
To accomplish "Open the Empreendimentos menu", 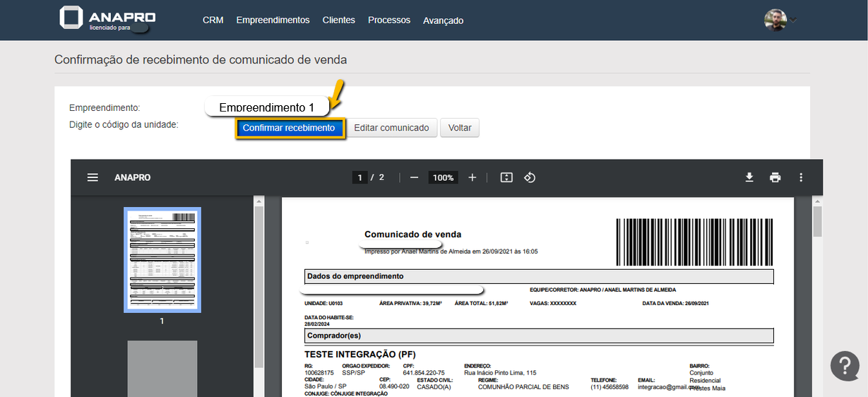I will coord(273,20).
